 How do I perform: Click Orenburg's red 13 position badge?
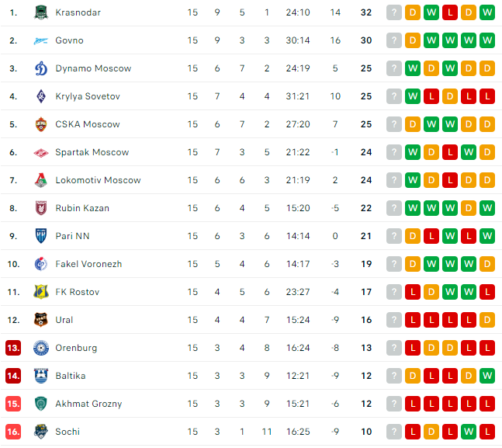tap(13, 348)
